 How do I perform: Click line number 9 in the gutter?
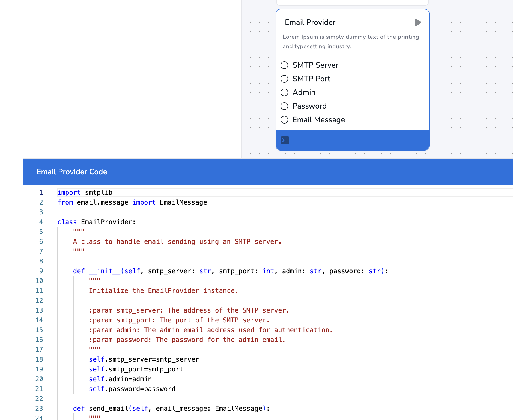(41, 271)
